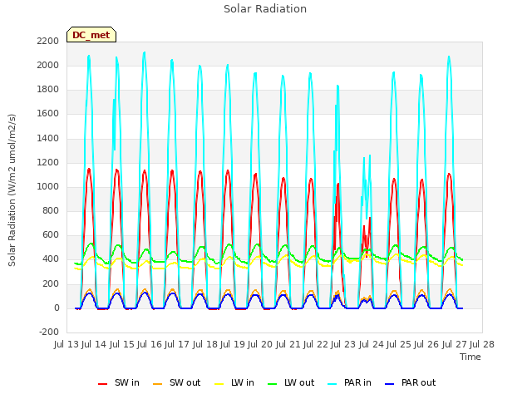This screenshot has width=532, height=399.
Task: Click the 1200 y-axis tick label
Action: [48, 163]
